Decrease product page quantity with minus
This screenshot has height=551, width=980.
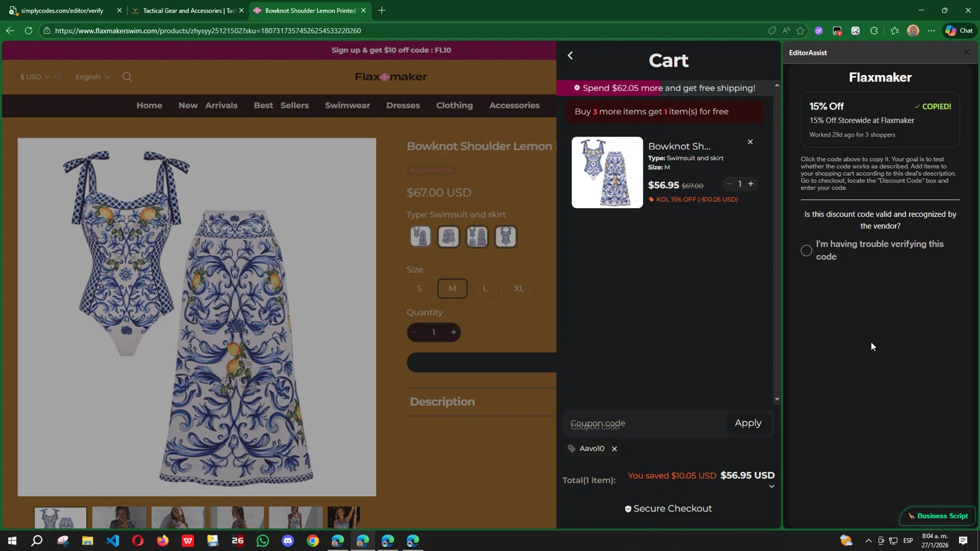pos(414,332)
